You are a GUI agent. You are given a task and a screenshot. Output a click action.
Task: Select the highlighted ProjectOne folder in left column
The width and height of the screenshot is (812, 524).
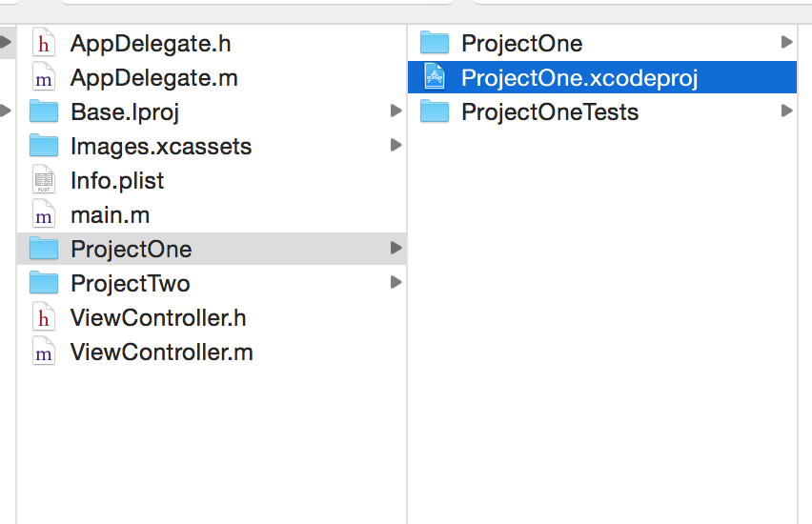pyautogui.click(x=131, y=250)
